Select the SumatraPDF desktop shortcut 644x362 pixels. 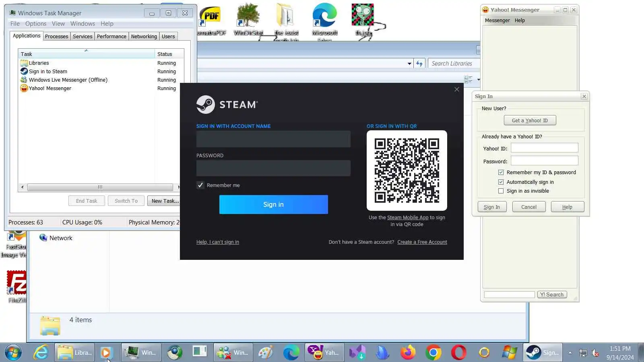211,21
